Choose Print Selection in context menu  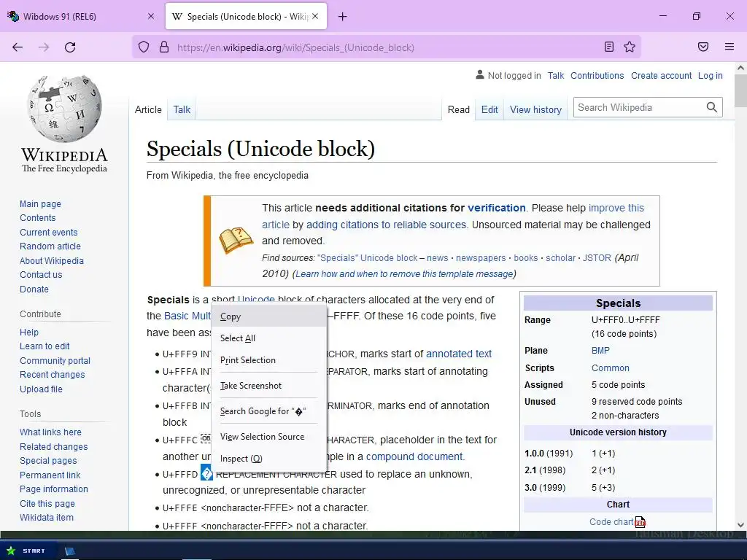tap(268, 360)
